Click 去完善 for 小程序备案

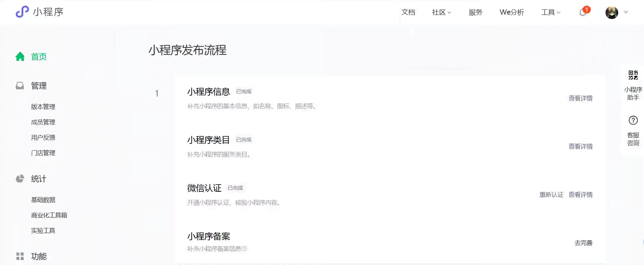pos(583,243)
